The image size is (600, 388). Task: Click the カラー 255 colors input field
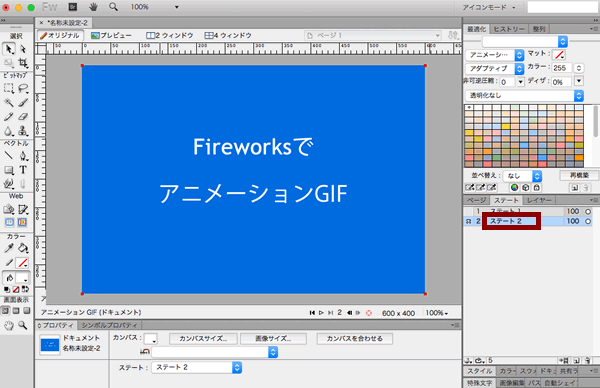(x=562, y=68)
